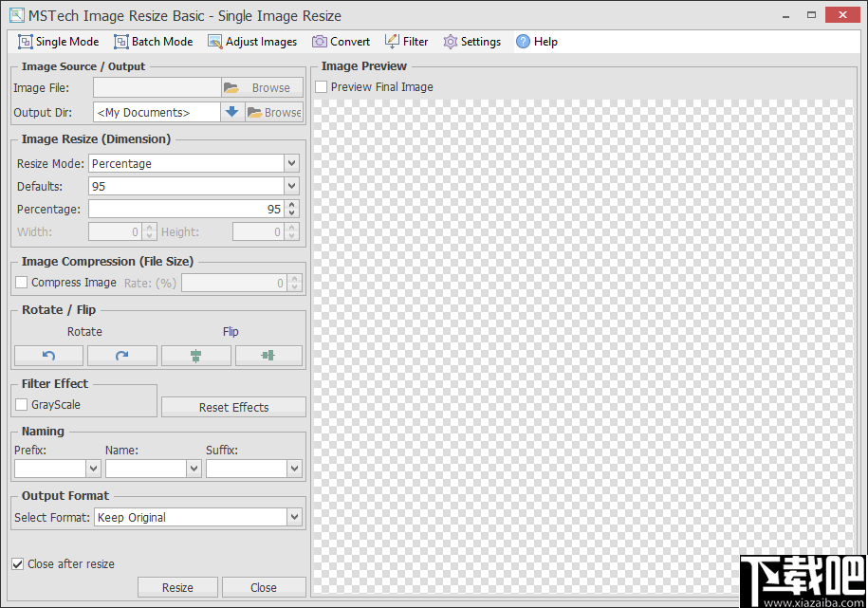Open the Filter tool
Image resolution: width=868 pixels, height=608 pixels.
click(x=406, y=41)
